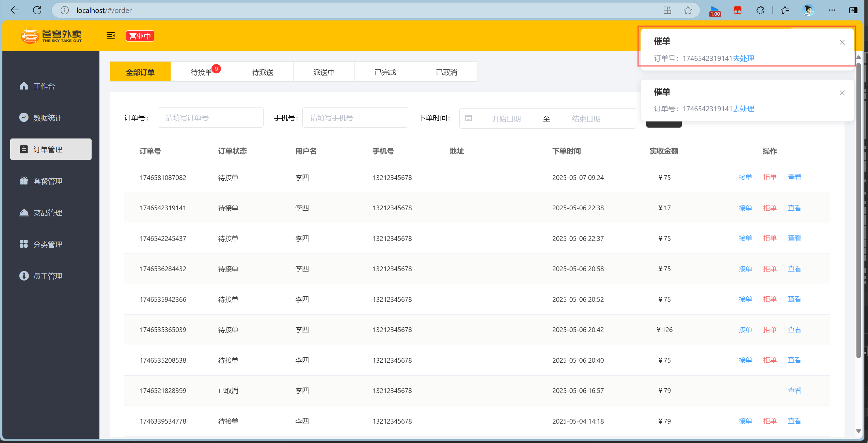Click the 数据统计 chart icon
This screenshot has height=443, width=868.
[23, 117]
